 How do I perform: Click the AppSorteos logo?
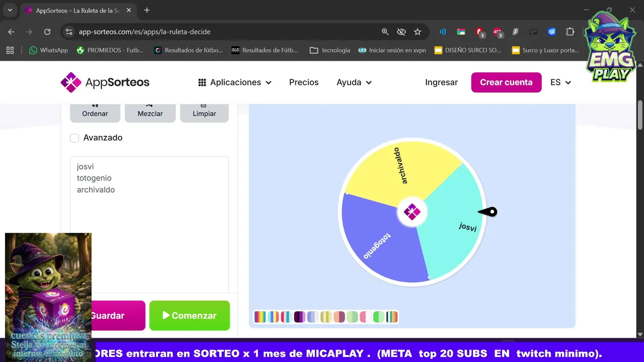pos(105,82)
